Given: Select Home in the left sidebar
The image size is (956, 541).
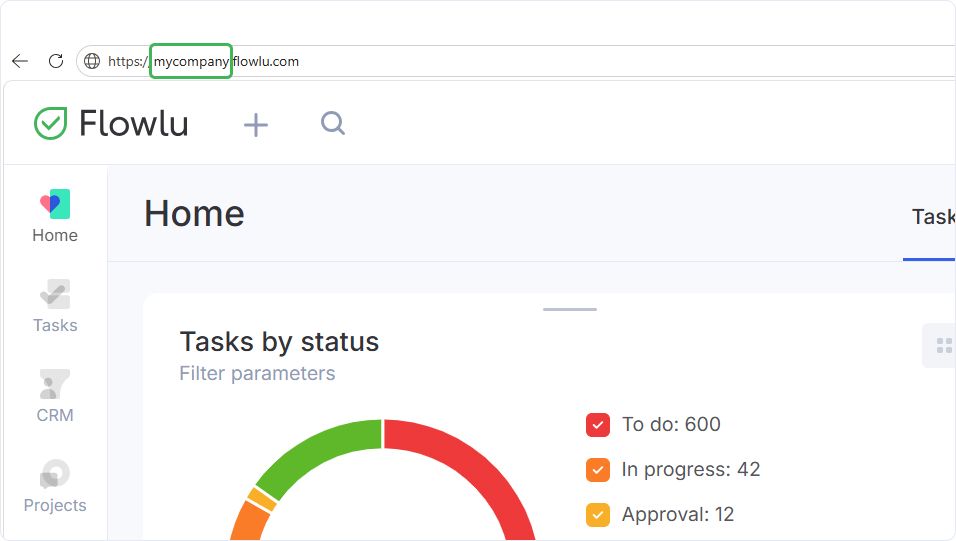Looking at the screenshot, I should pos(55,216).
